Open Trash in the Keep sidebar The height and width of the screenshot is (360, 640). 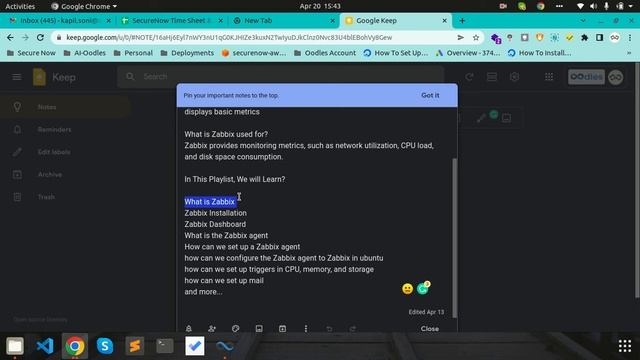tap(65, 197)
